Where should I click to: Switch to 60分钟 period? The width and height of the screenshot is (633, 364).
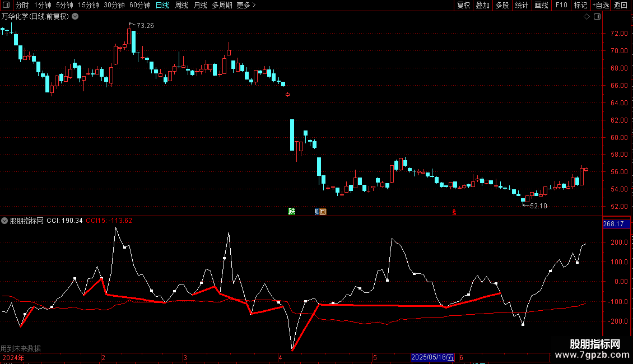point(140,5)
